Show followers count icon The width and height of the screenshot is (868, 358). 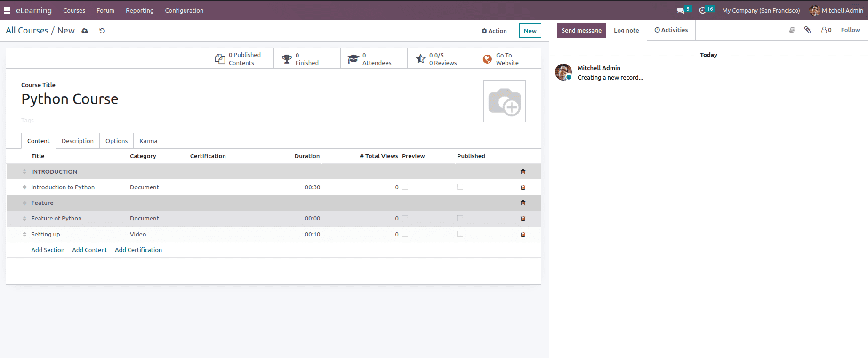pyautogui.click(x=827, y=30)
